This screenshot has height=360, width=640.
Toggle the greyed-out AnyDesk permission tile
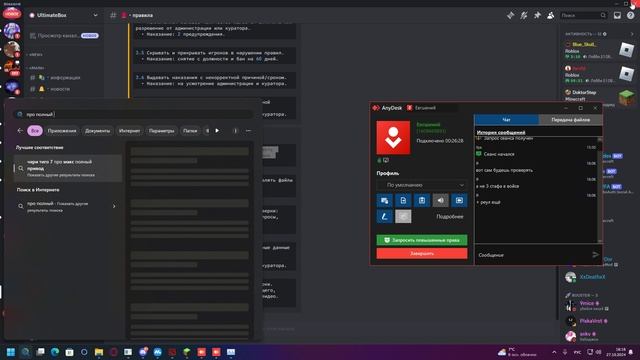click(403, 216)
